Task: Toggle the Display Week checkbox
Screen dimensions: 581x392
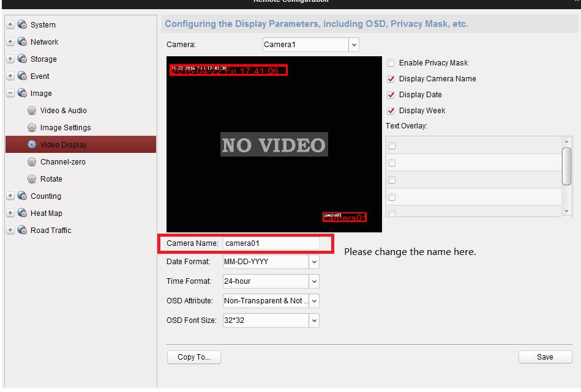Action: coord(391,111)
